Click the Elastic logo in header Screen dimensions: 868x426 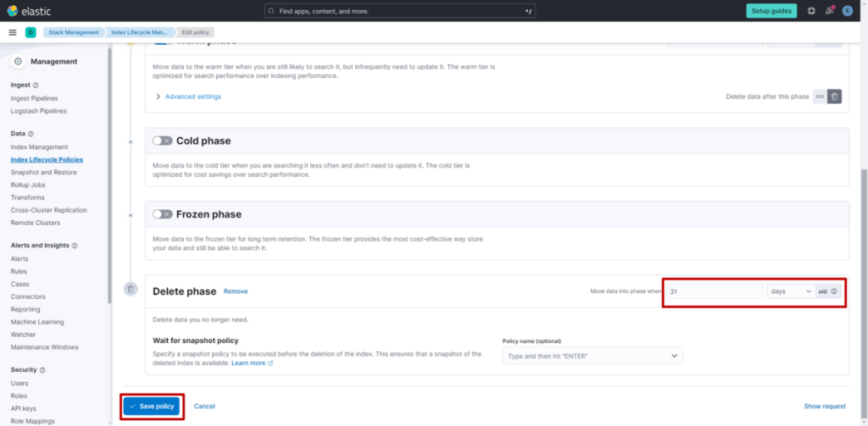click(25, 10)
